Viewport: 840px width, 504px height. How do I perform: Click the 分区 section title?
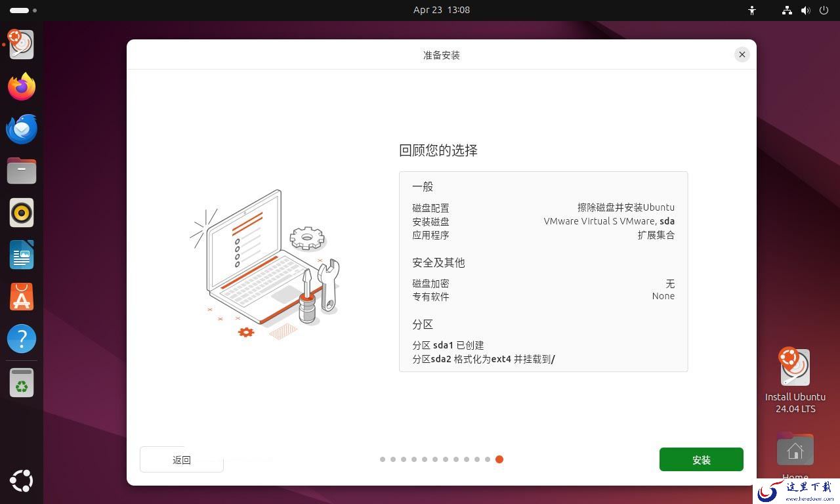click(x=423, y=325)
